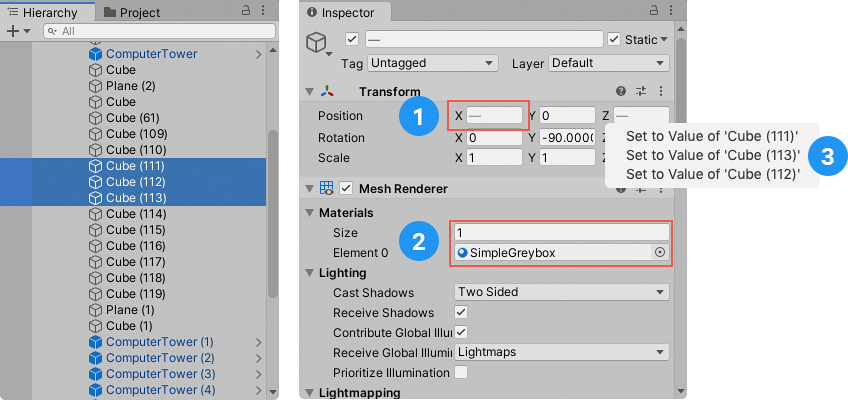
Task: Disable the Receive Shadows checkbox
Action: (x=461, y=312)
